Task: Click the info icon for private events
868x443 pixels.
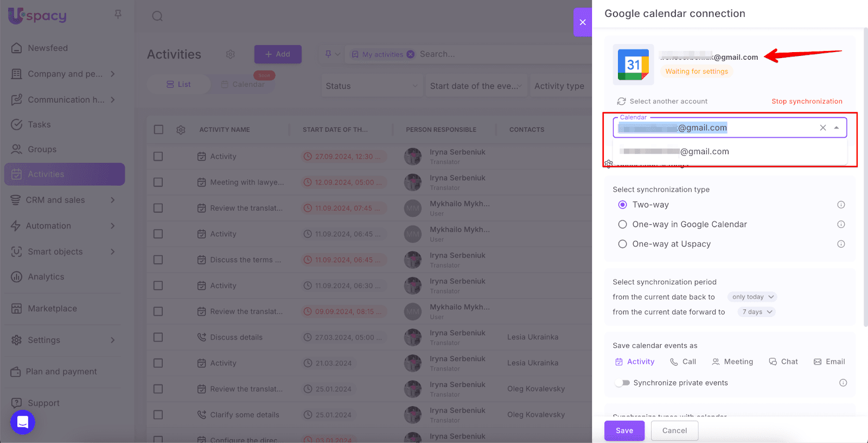Action: click(843, 383)
